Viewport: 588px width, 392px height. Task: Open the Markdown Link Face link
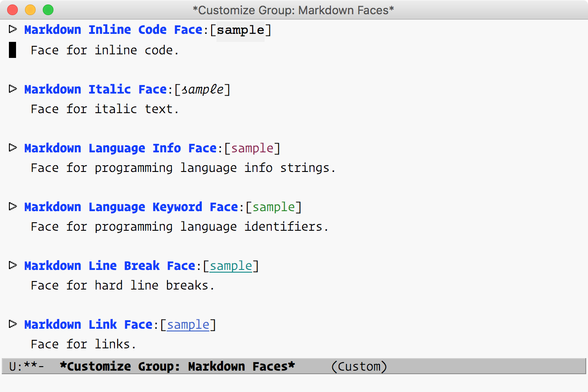(88, 324)
